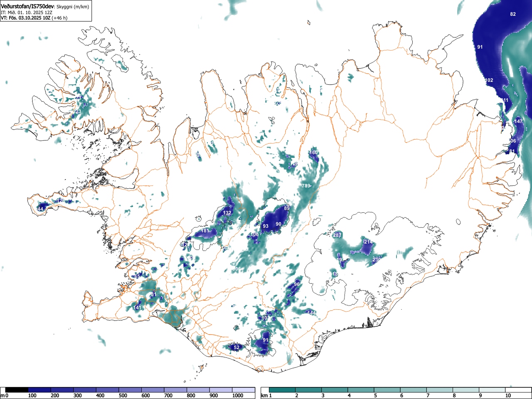Select the 89 label on Hofsjökull glacier
The image size is (532, 399).
tap(287, 208)
